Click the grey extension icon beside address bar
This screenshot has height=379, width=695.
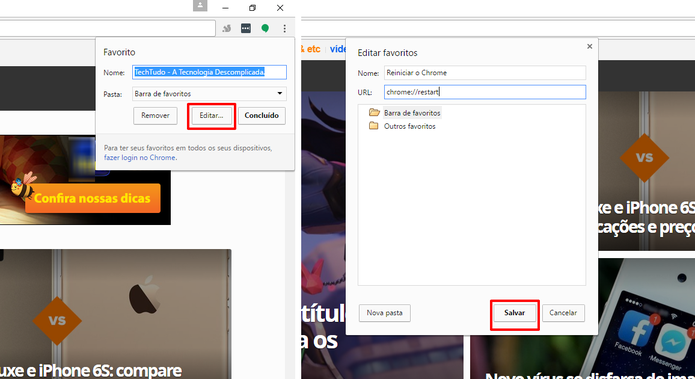coord(226,28)
